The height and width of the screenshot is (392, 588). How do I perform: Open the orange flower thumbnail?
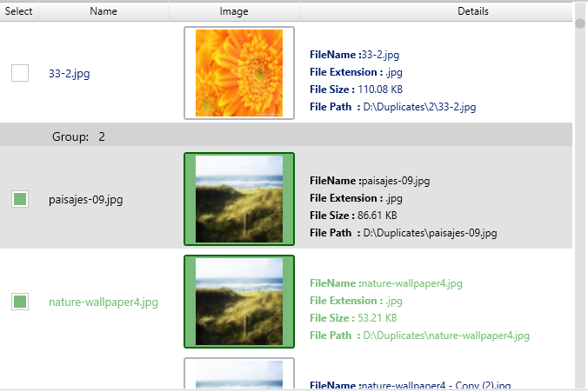239,73
